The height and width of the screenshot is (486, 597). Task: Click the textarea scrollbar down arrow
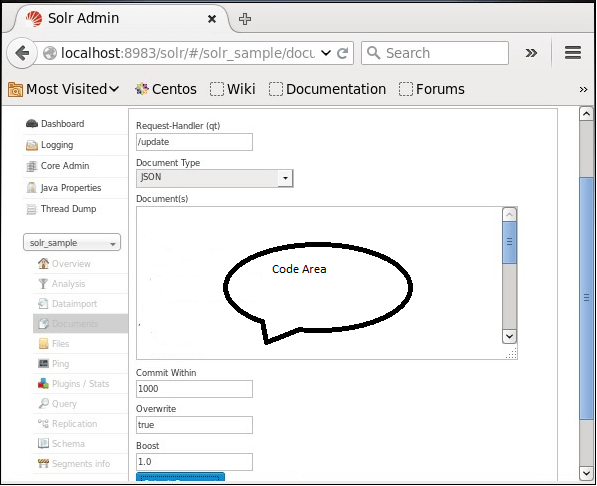(509, 337)
